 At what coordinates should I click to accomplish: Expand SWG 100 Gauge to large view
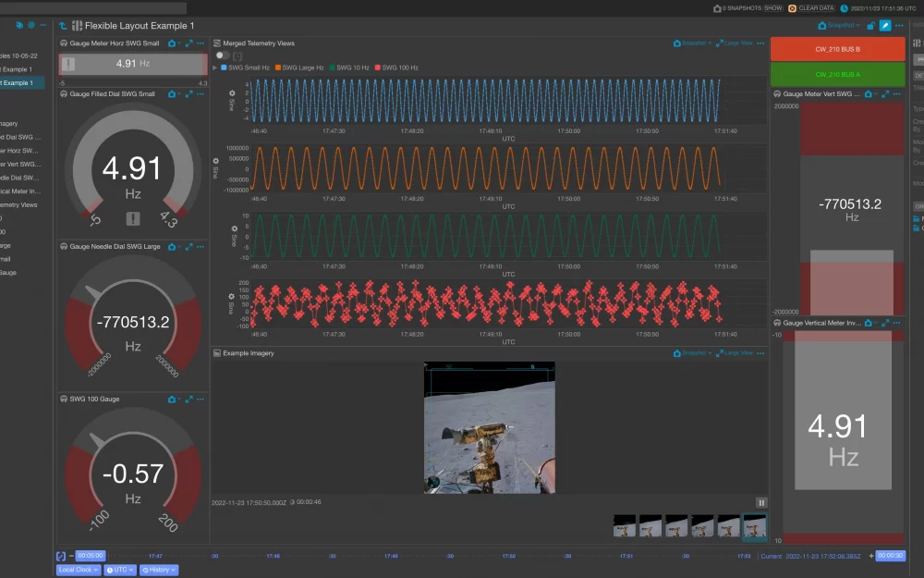[x=188, y=400]
